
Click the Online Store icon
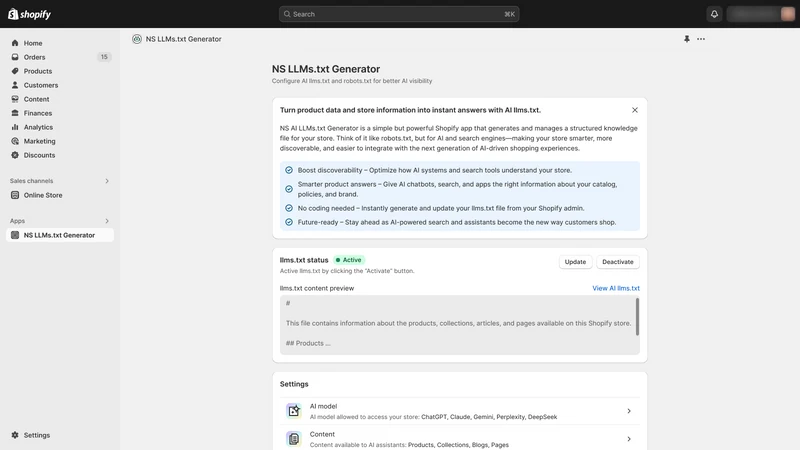pos(15,195)
